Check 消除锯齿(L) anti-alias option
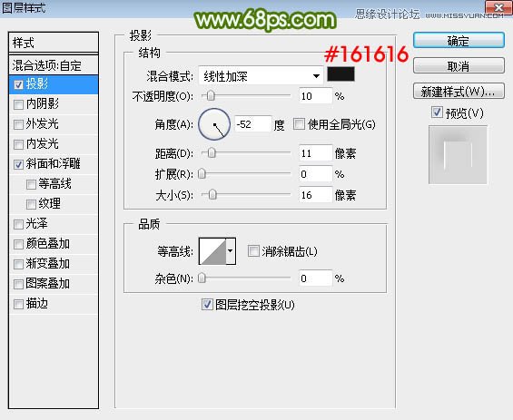 [x=253, y=251]
